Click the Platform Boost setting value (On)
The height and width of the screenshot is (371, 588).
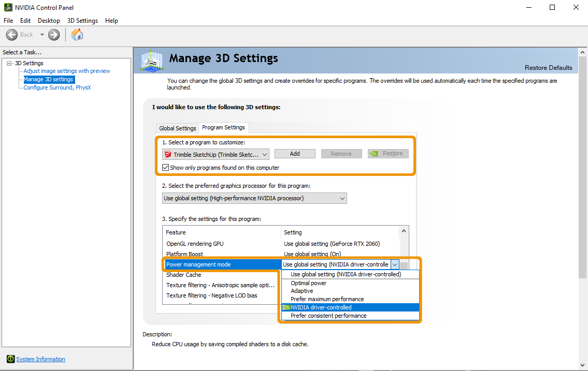click(312, 254)
